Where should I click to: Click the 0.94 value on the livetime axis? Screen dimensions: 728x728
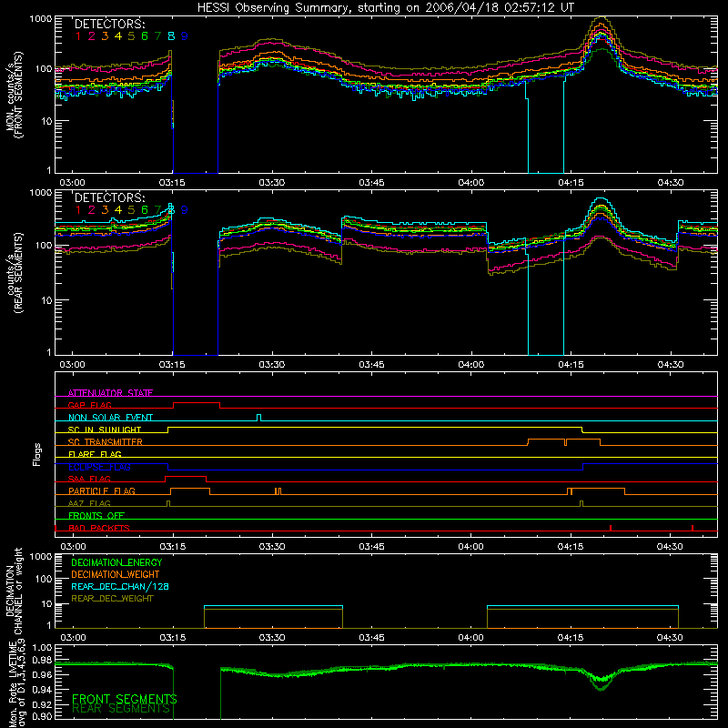tap(42, 689)
